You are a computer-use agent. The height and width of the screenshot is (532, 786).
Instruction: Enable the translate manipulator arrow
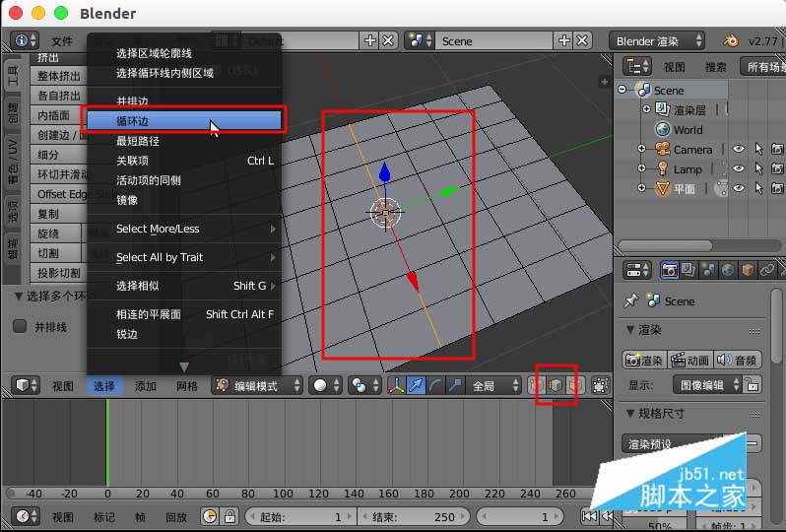point(416,385)
